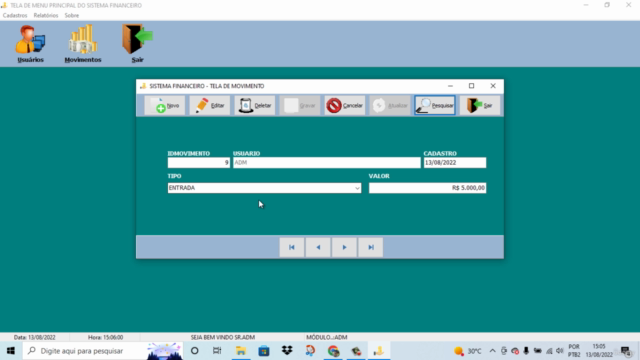Go to the first record
640x360 pixels.
[292, 247]
